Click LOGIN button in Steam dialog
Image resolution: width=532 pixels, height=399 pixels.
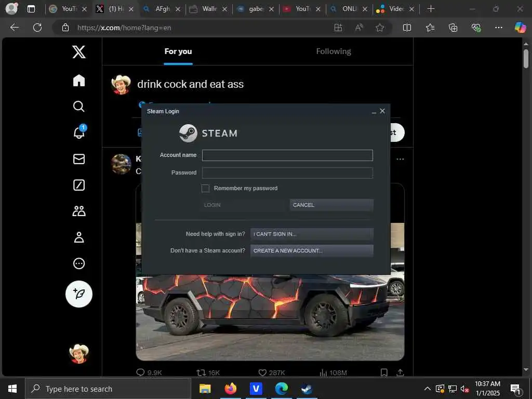pos(243,205)
